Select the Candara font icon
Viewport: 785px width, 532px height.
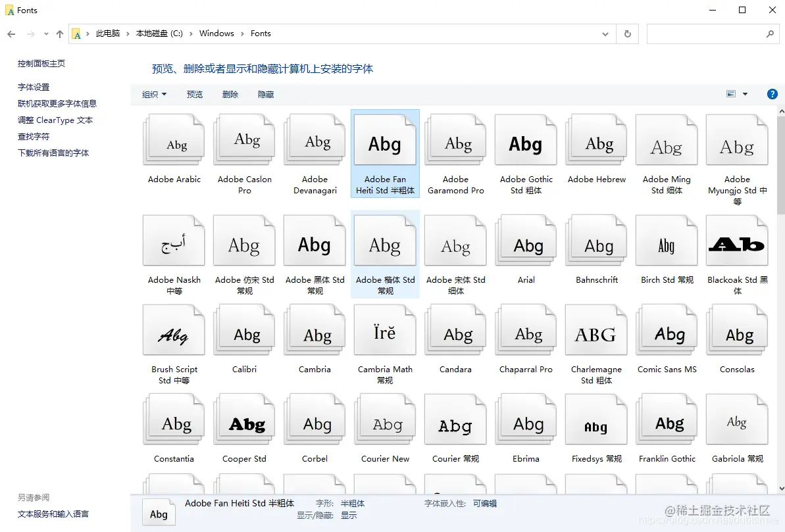click(x=455, y=330)
